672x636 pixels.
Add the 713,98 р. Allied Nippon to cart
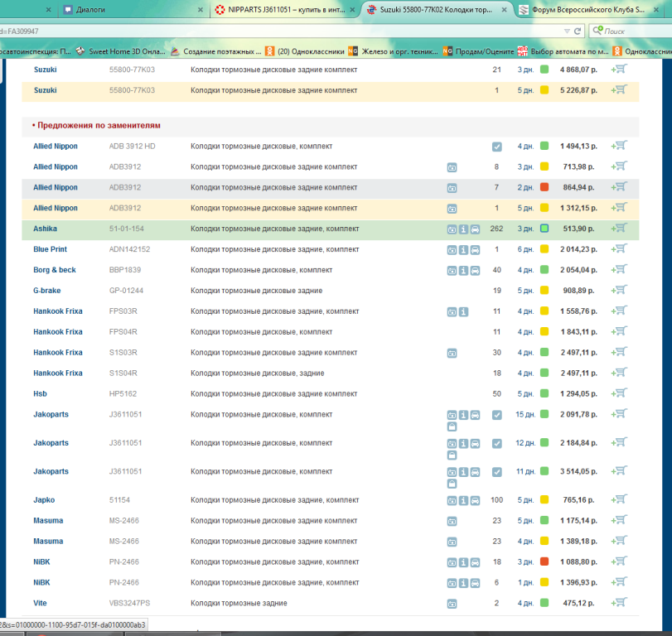point(619,166)
